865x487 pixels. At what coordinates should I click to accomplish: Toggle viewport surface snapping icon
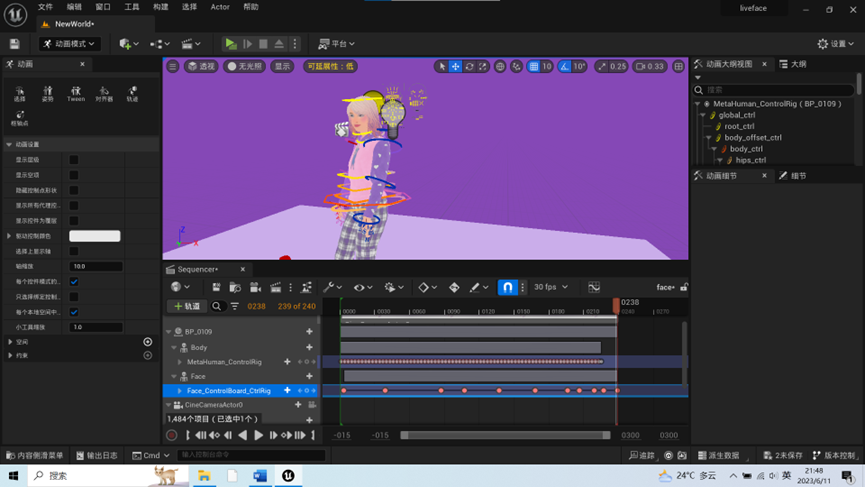click(x=516, y=66)
